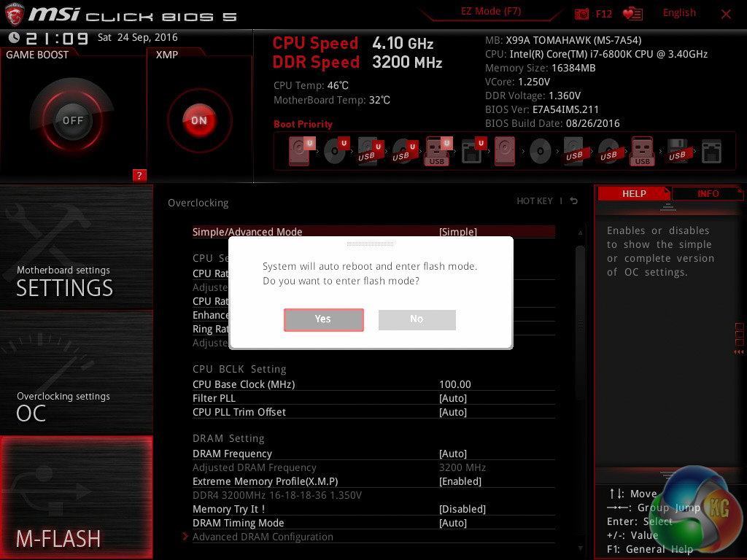Click the settings list scrollbar up arrow

(580, 233)
